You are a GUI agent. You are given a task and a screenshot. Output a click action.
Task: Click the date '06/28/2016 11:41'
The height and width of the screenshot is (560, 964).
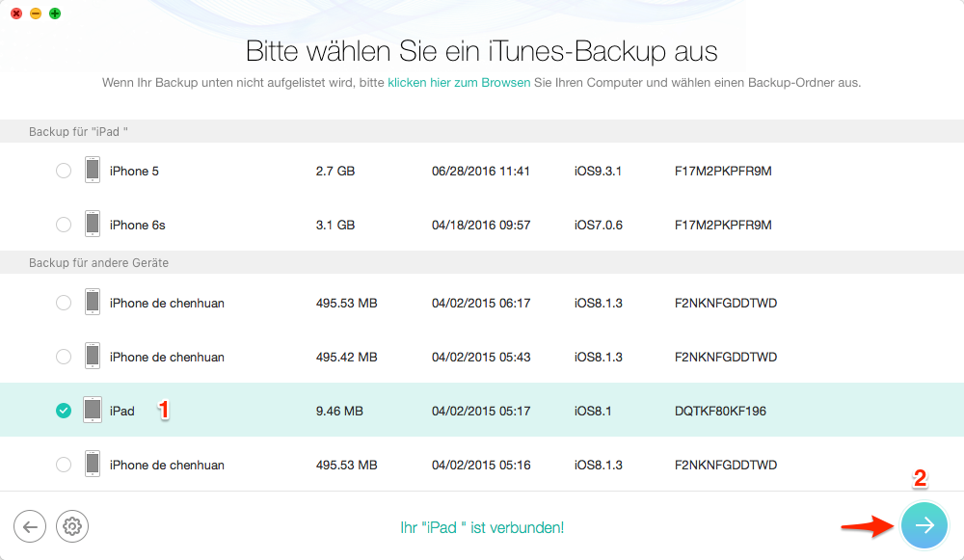coord(481,171)
